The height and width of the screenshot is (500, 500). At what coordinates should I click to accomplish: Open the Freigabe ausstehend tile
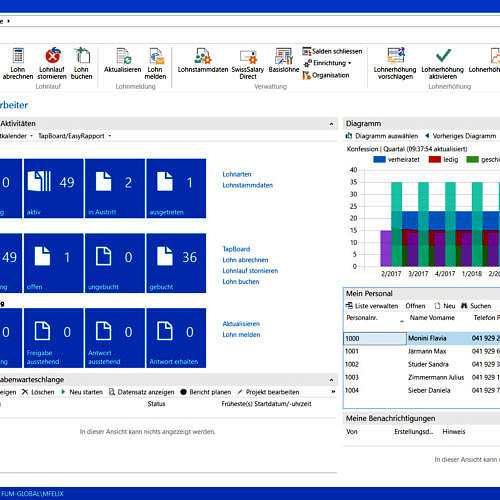[x=54, y=338]
